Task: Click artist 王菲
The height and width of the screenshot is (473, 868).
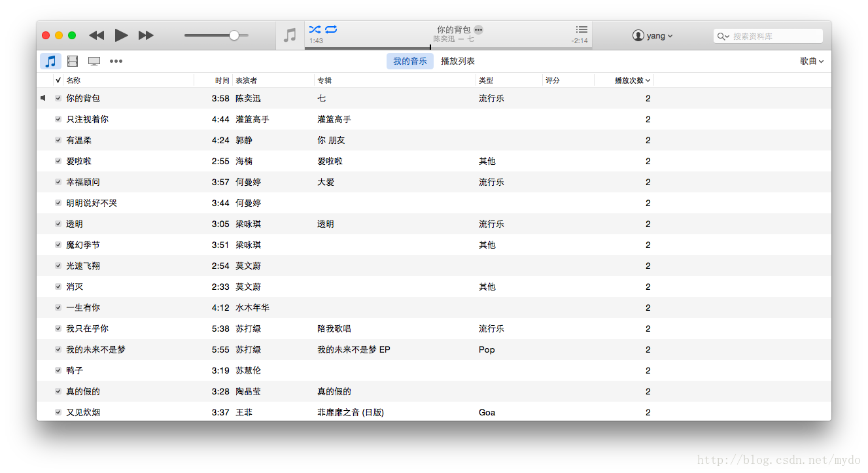Action: point(244,412)
